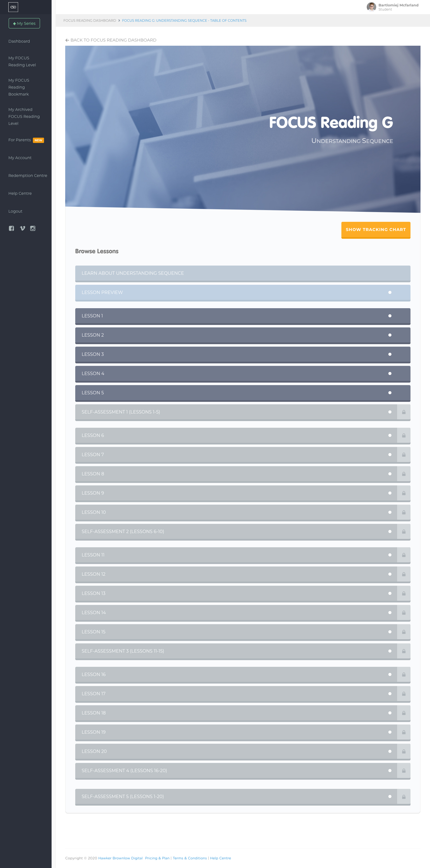This screenshot has width=430, height=868.
Task: Click lock icon on Lesson 16 row
Action: [x=403, y=675]
